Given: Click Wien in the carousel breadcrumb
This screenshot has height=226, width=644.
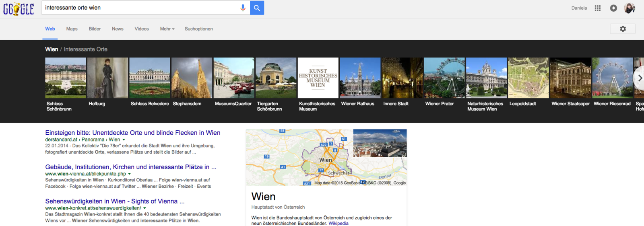Looking at the screenshot, I should click(52, 49).
